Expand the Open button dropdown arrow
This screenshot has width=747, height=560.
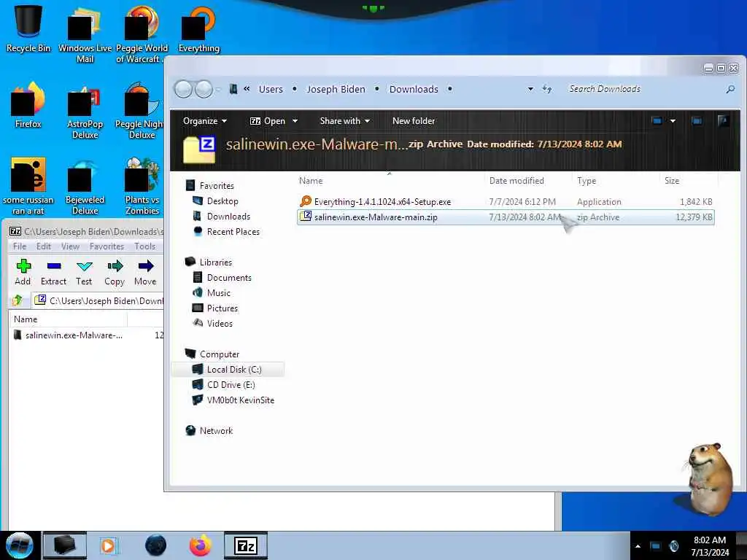tap(295, 121)
